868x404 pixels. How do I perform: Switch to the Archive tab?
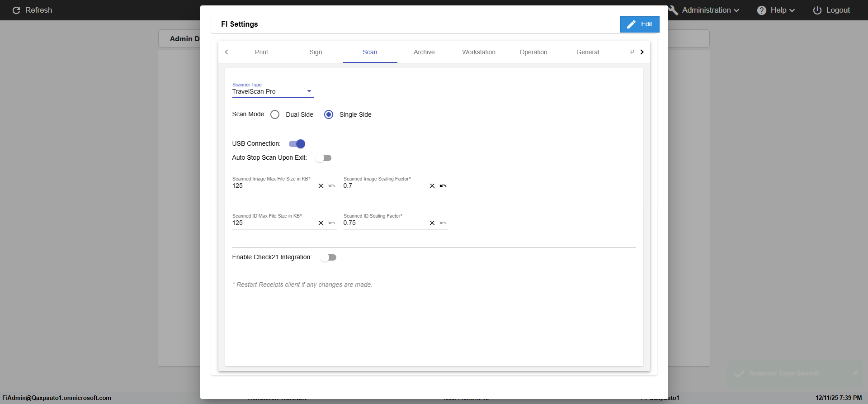coord(424,52)
